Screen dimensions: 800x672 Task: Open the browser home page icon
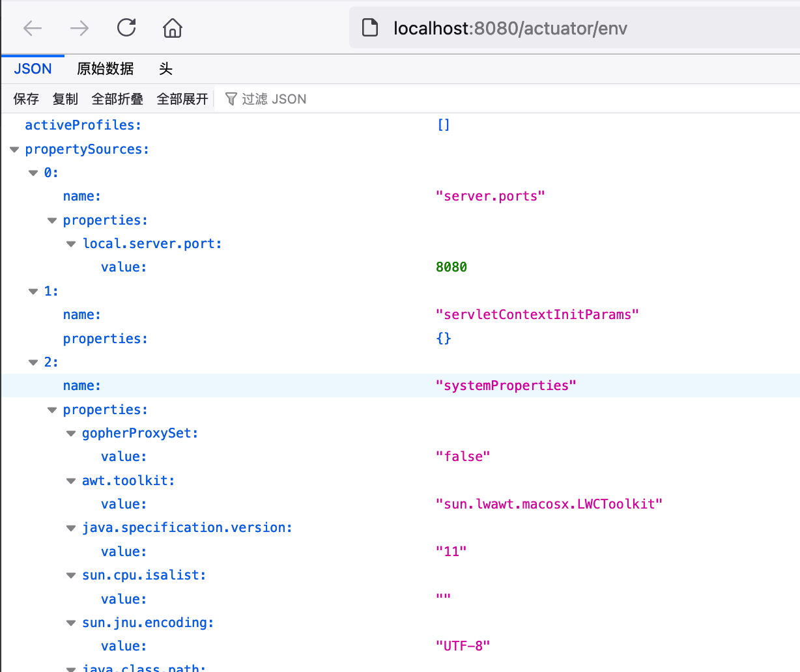pyautogui.click(x=173, y=28)
